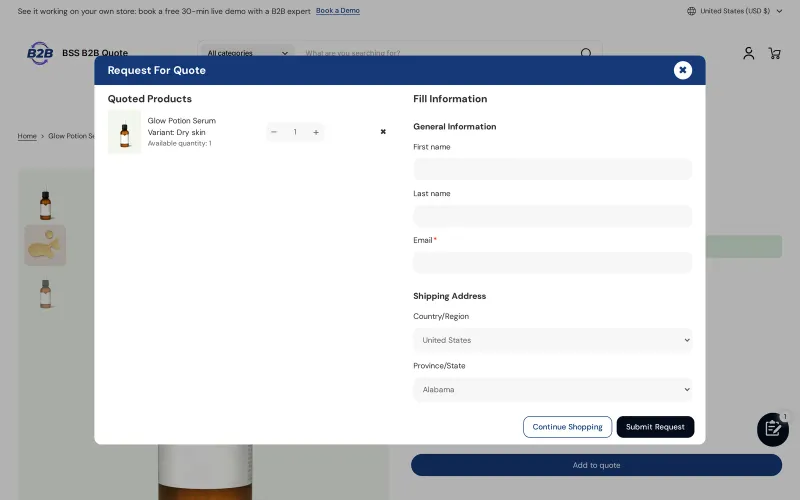This screenshot has height=500, width=800.
Task: Focus the First name field
Action: click(553, 169)
